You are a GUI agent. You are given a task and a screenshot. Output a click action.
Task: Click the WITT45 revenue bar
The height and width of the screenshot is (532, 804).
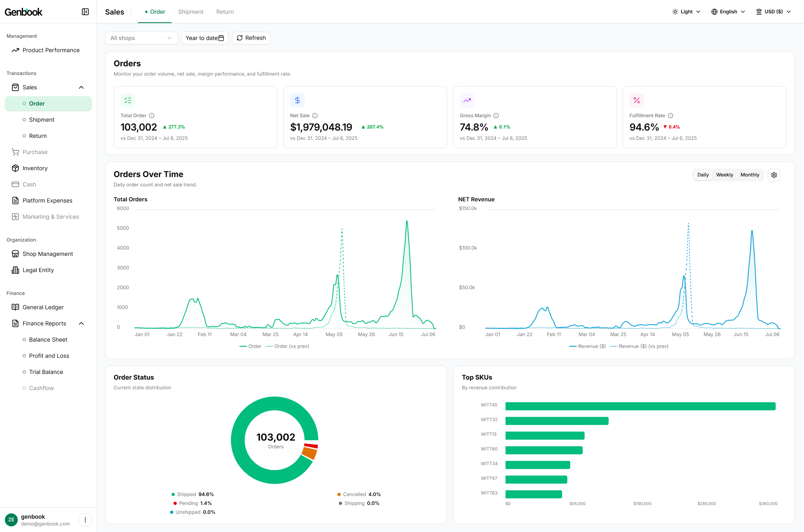point(640,406)
